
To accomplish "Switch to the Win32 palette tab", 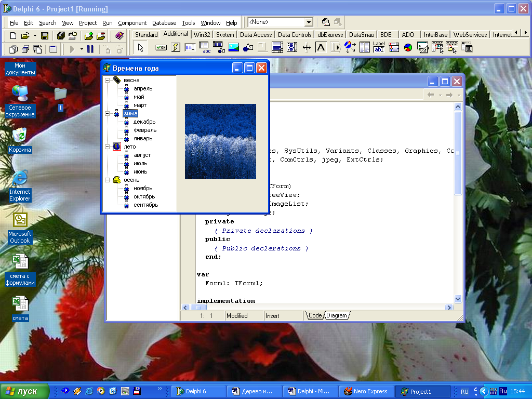I will pos(202,35).
